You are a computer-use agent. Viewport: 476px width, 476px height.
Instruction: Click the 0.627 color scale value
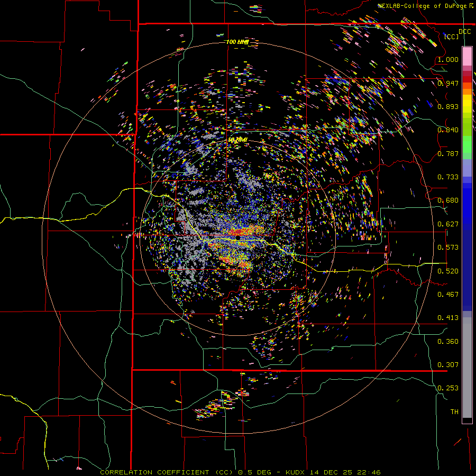coord(448,224)
